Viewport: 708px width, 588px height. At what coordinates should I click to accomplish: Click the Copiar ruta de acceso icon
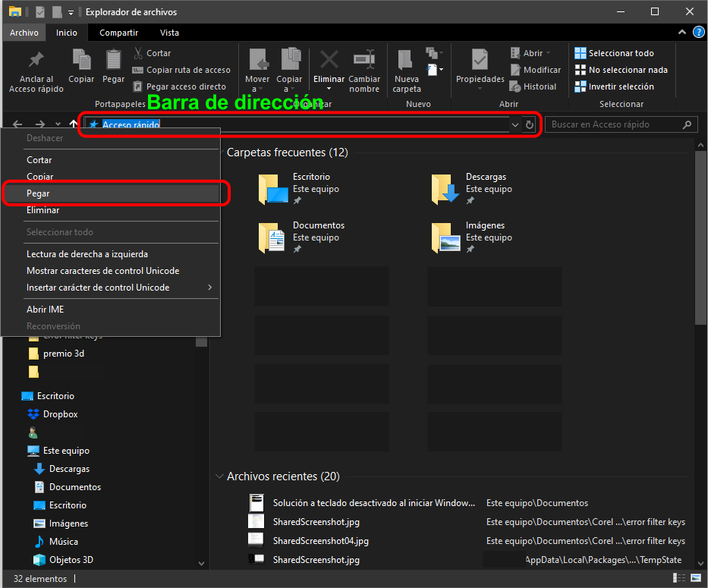tap(140, 70)
